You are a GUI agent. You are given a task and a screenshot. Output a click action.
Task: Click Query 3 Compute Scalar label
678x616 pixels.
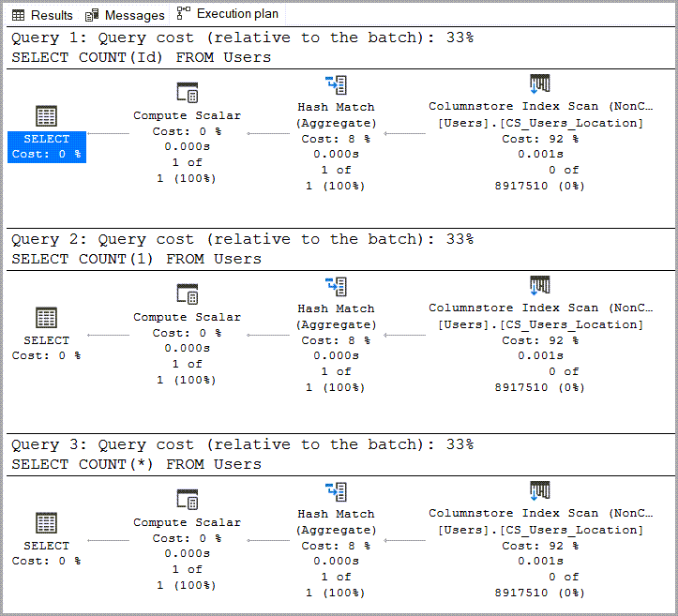pyautogui.click(x=188, y=522)
